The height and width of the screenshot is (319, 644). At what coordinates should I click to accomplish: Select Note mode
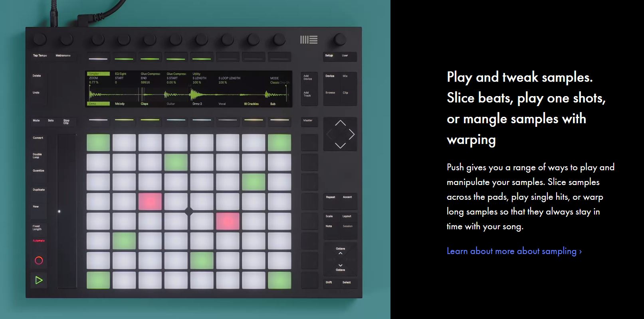[329, 226]
